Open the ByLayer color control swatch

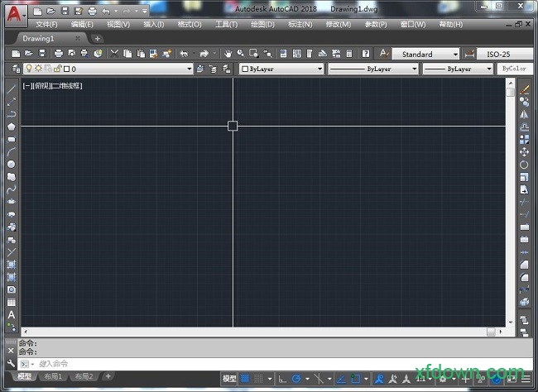pos(281,69)
